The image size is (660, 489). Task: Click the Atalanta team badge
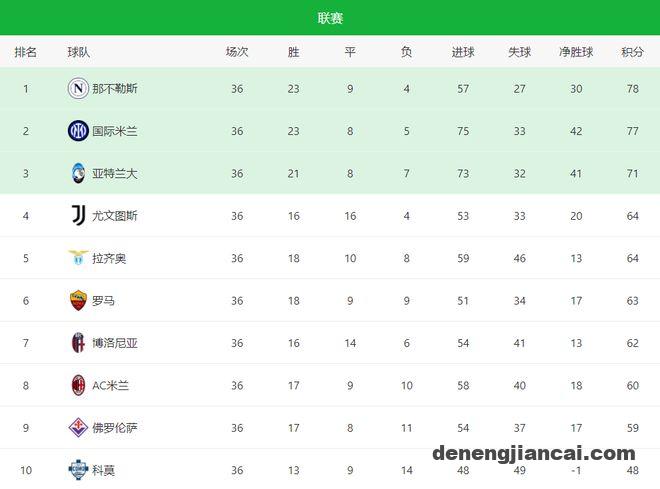point(78,173)
